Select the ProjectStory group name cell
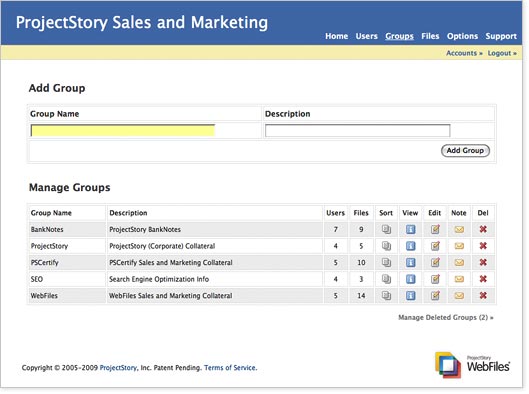 pos(67,246)
